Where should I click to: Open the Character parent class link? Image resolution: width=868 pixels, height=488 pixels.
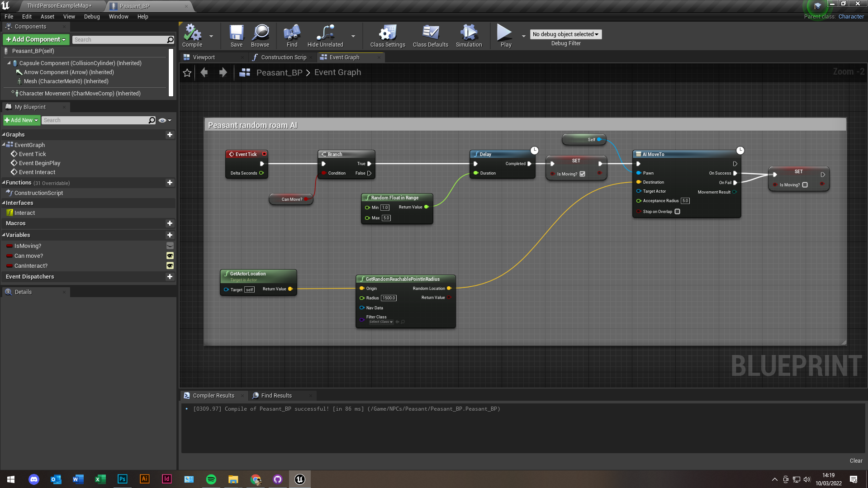(851, 17)
